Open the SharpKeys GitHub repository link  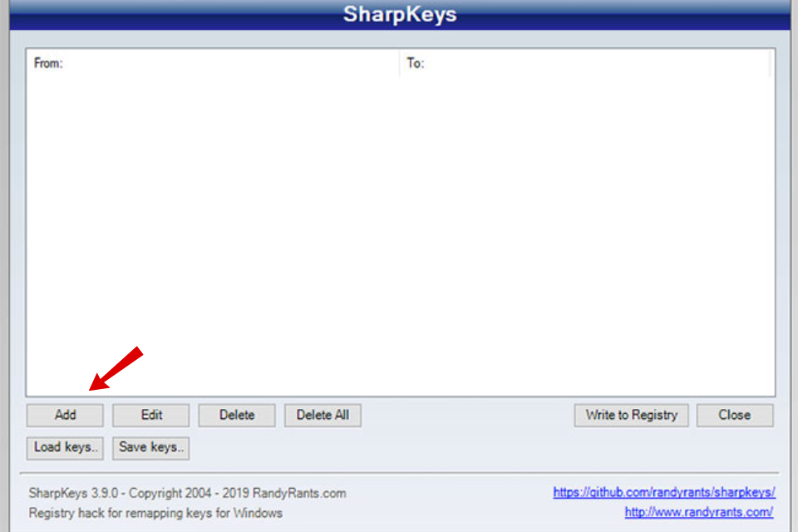[663, 492]
